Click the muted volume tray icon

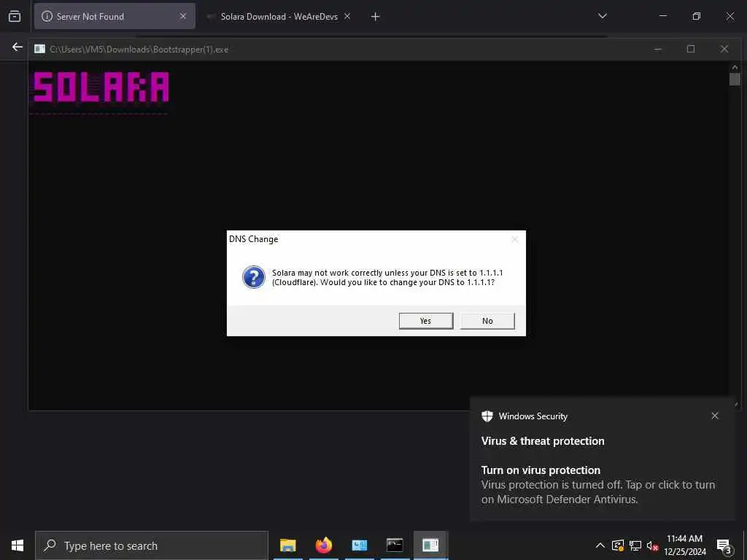pos(652,545)
